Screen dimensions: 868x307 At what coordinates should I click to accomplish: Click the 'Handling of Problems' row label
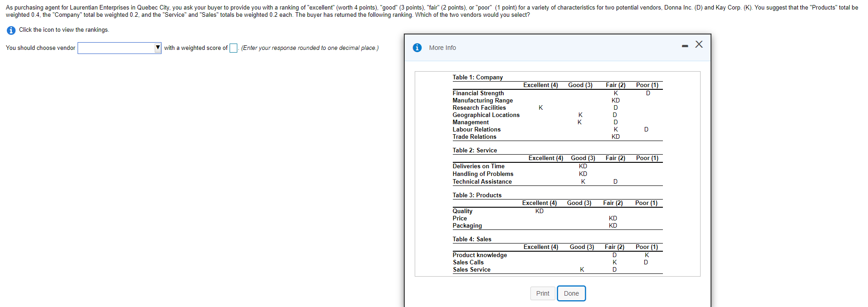click(483, 174)
